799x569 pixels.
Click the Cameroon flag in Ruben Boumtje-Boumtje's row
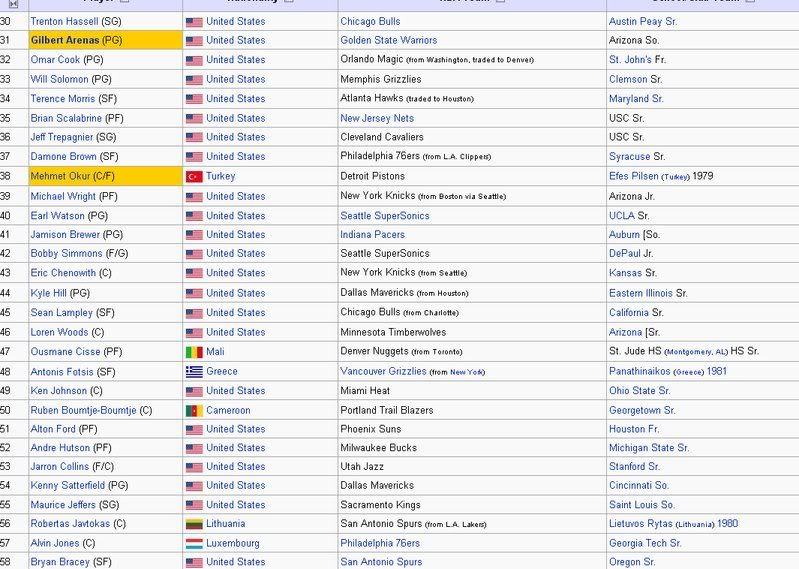[194, 411]
